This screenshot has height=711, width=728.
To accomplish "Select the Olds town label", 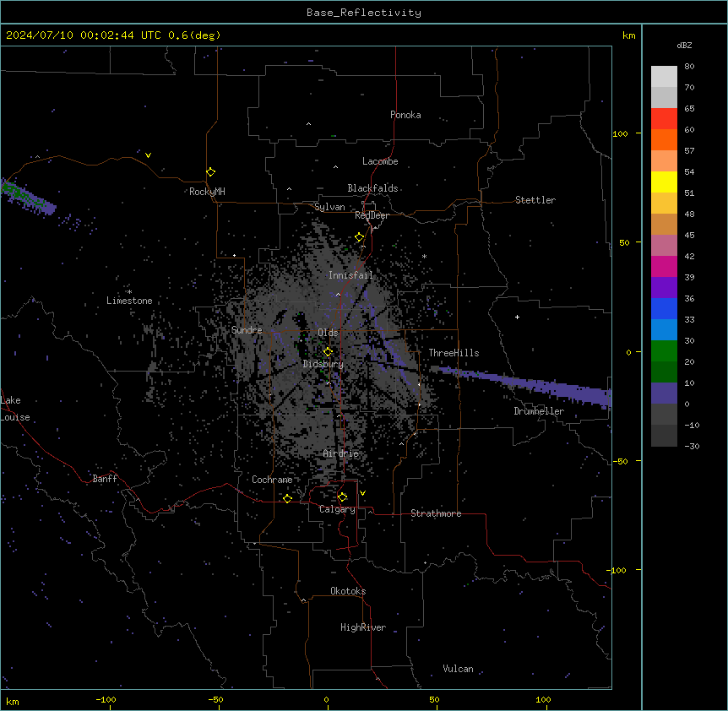I will pyautogui.click(x=328, y=333).
